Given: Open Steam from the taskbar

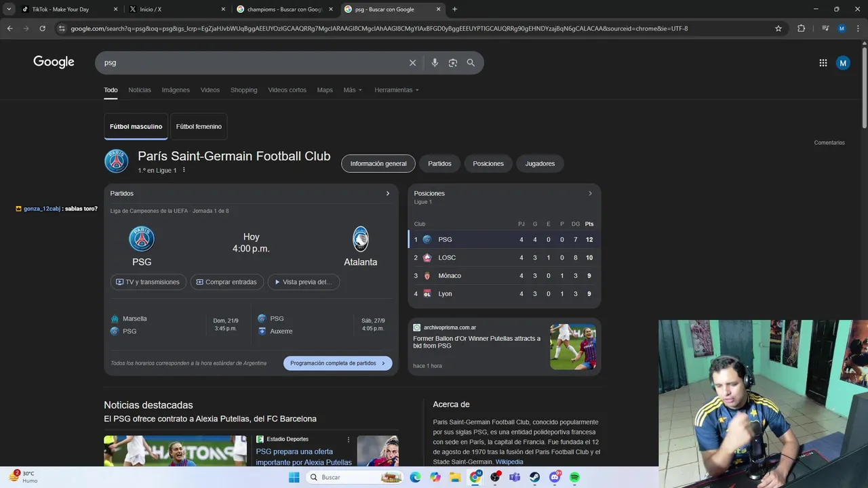Looking at the screenshot, I should 534,477.
